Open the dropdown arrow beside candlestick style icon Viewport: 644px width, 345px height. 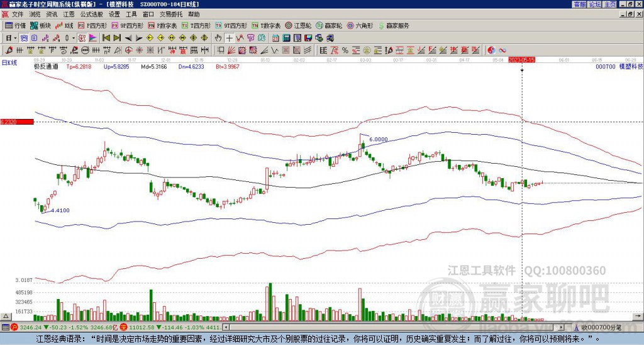point(74,38)
